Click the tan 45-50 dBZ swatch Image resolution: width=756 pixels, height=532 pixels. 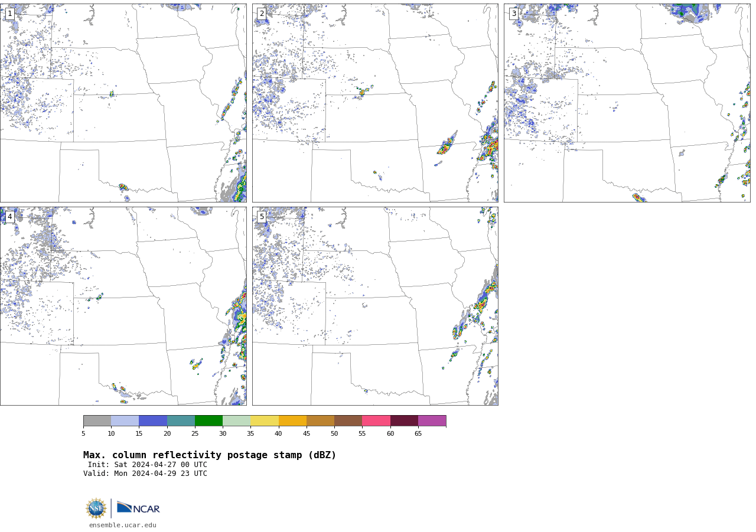point(320,420)
